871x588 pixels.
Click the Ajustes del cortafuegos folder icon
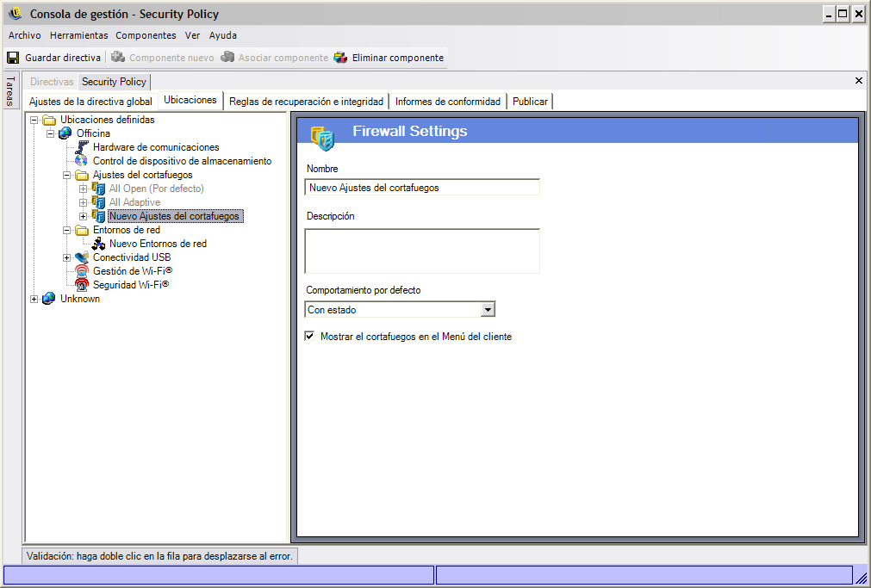click(82, 175)
